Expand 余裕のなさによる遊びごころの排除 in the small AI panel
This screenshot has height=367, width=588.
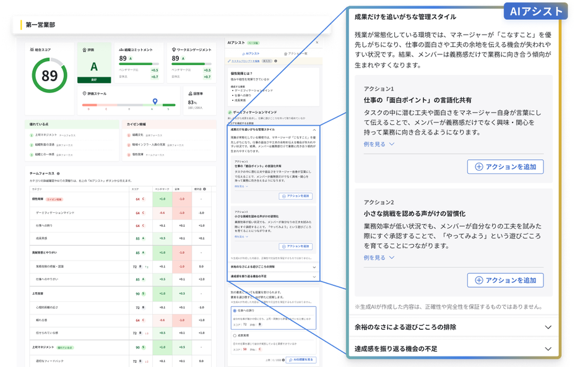pos(314,267)
